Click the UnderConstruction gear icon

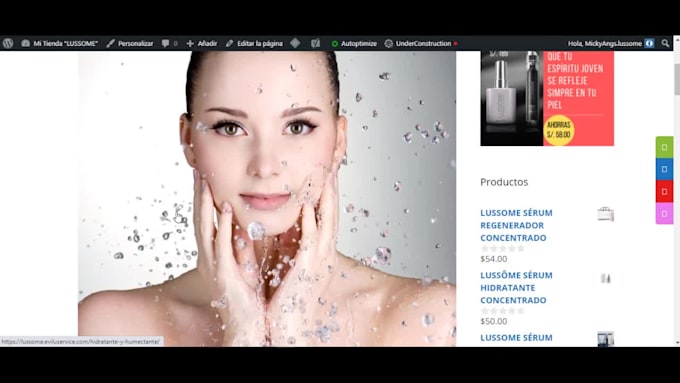(389, 43)
